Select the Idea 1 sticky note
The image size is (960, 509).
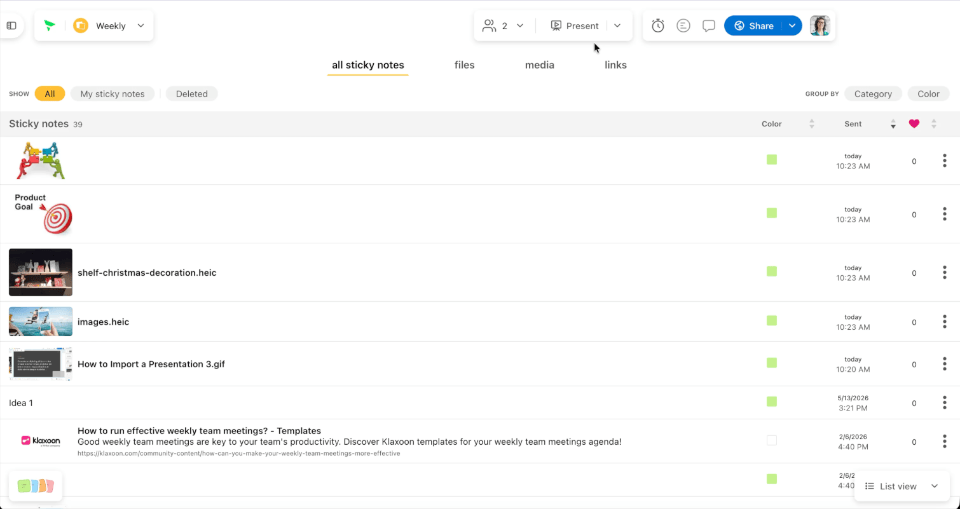21,402
